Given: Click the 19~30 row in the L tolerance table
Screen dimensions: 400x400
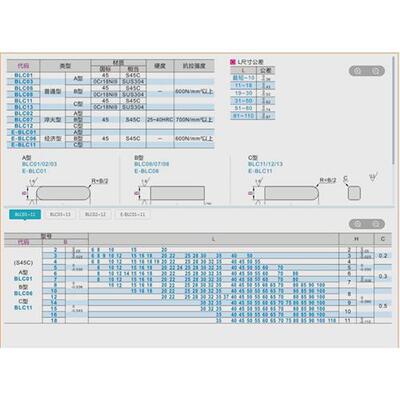Looking at the screenshot, I should 253,93.
